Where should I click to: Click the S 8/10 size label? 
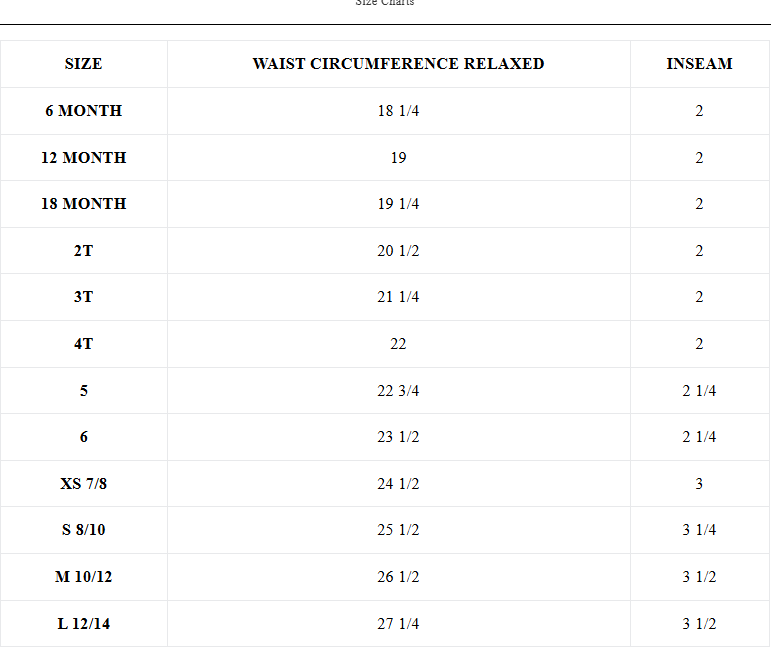[84, 530]
